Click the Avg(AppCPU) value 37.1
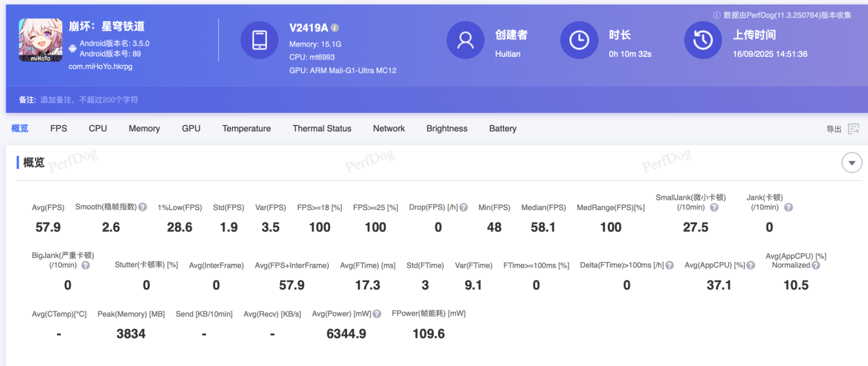Image resolution: width=868 pixels, height=366 pixels. pos(719,285)
